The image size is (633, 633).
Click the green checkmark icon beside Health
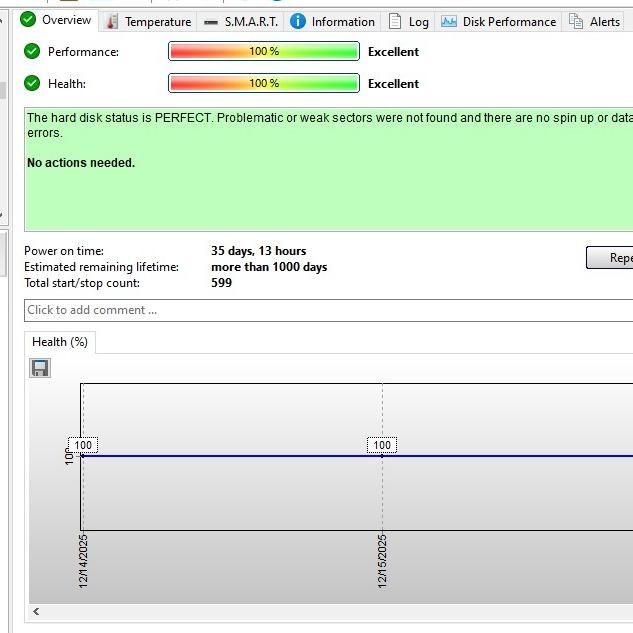(32, 84)
